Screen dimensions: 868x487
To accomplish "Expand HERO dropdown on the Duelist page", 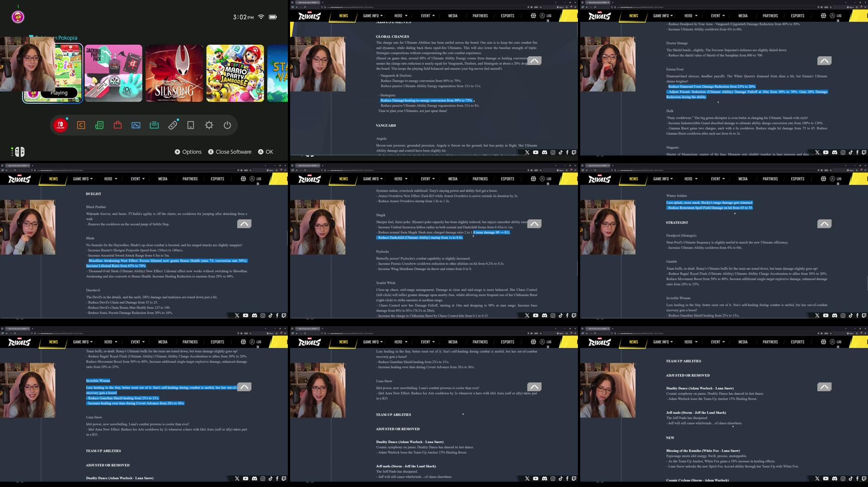I will (x=110, y=179).
